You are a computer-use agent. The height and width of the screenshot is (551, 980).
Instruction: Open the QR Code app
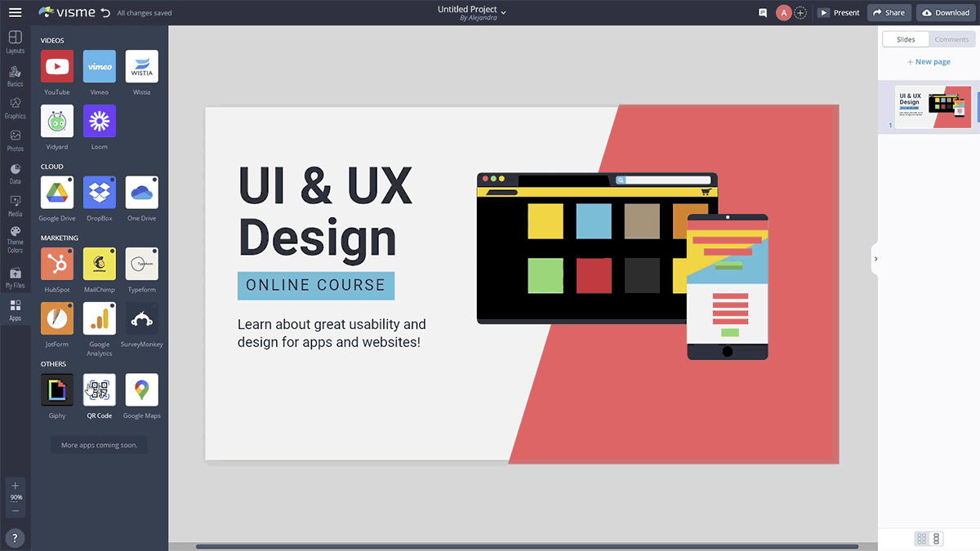[100, 390]
